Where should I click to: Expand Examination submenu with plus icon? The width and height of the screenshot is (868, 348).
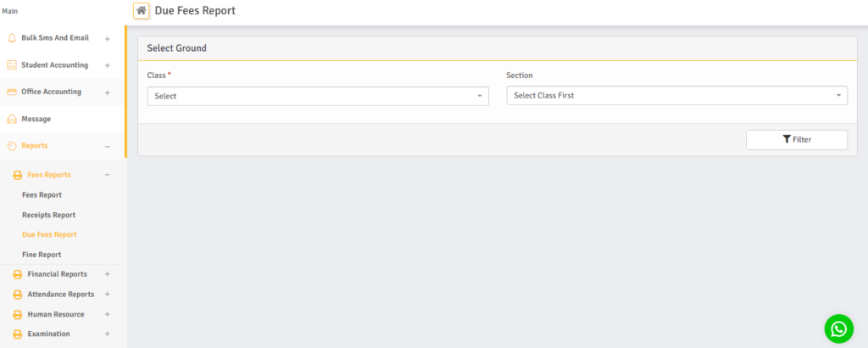click(107, 334)
